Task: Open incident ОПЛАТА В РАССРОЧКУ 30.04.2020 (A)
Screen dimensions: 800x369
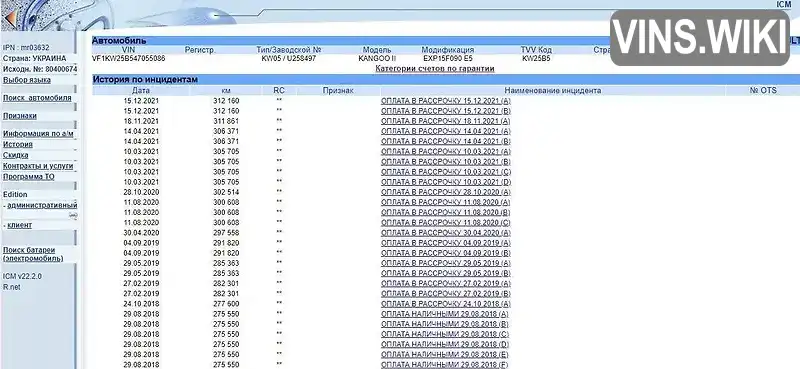Action: 445,233
